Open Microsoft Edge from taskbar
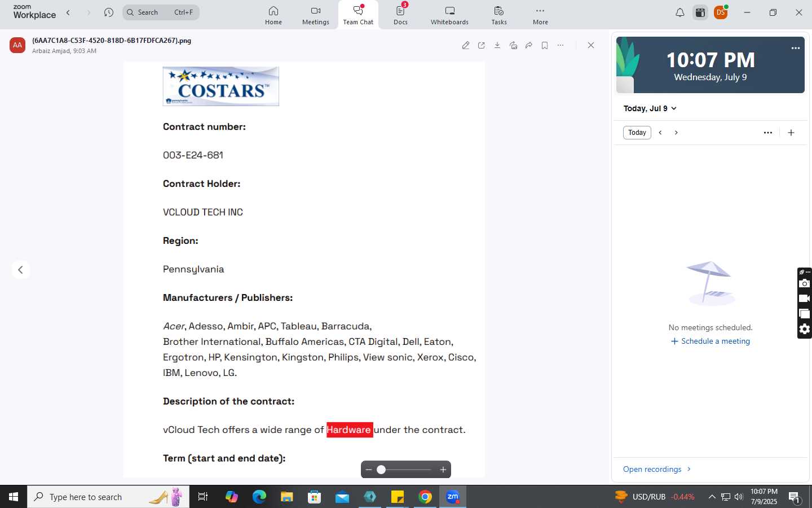The image size is (812, 508). (x=259, y=497)
